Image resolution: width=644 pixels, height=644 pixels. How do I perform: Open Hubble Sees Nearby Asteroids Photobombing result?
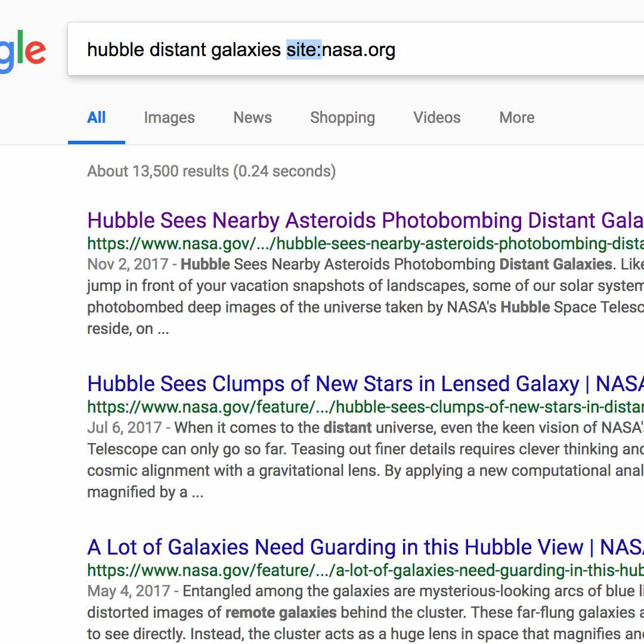[x=366, y=220]
